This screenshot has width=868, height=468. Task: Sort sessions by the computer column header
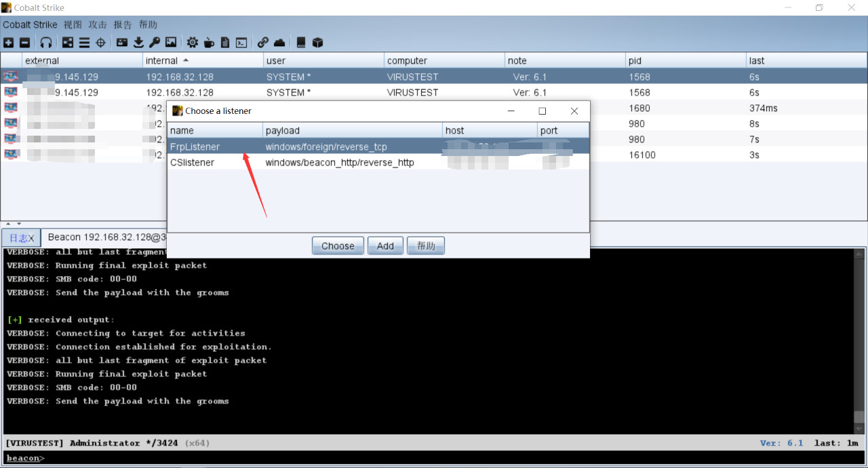[x=444, y=60]
